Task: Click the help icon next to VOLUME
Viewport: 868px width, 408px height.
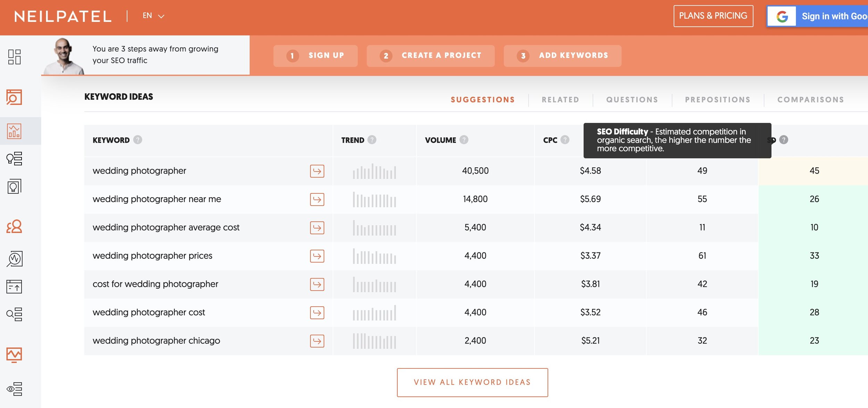Action: [x=464, y=140]
